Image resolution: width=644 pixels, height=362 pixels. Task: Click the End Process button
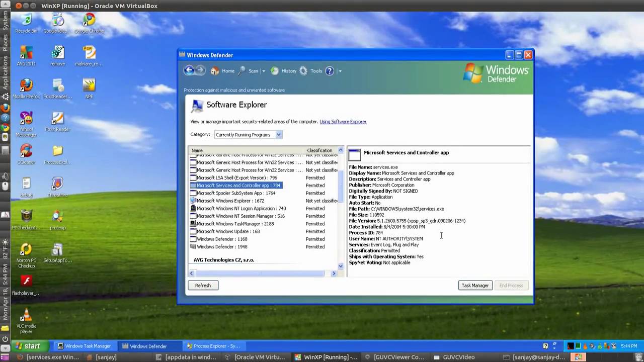tap(511, 286)
